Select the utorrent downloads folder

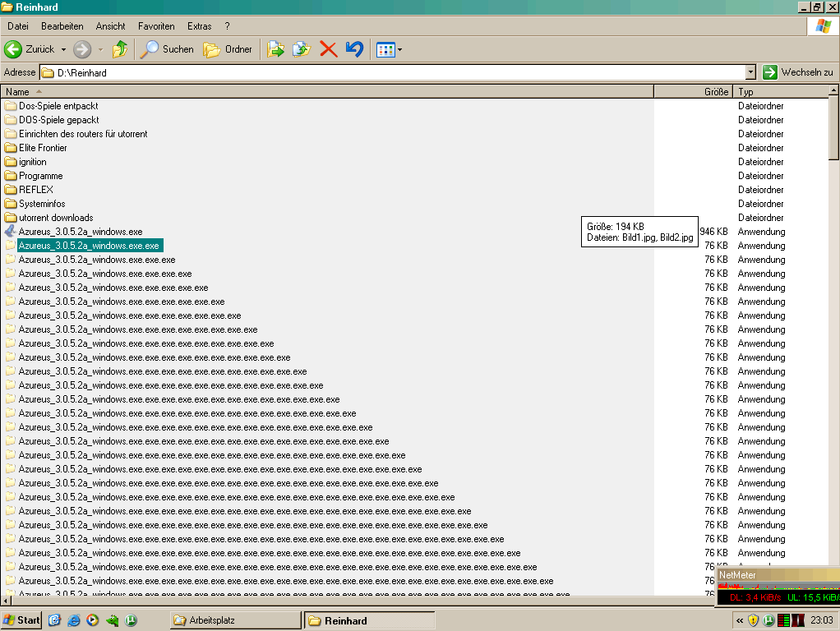(56, 218)
